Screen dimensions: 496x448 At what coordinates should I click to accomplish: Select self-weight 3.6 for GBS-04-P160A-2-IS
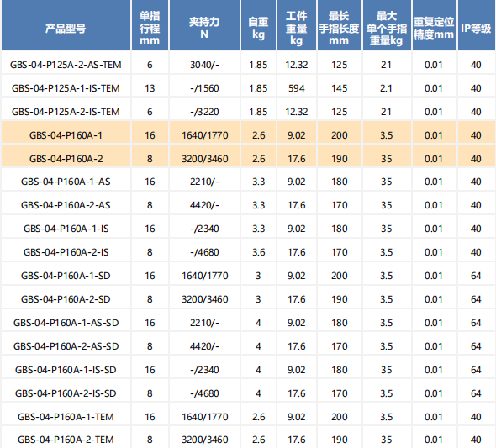258,252
